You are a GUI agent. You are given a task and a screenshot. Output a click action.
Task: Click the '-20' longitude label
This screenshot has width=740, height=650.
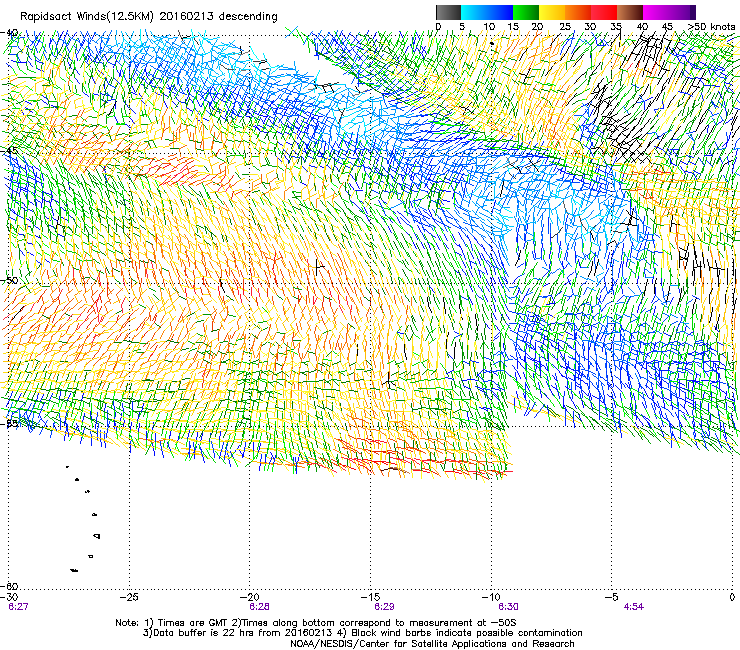[x=250, y=597]
